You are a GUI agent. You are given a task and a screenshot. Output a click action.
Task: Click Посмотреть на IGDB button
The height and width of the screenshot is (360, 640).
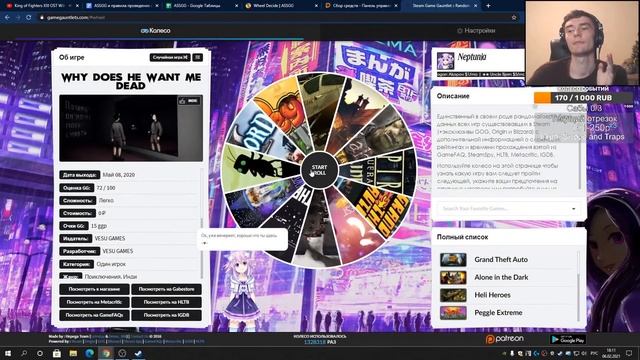(x=167, y=315)
